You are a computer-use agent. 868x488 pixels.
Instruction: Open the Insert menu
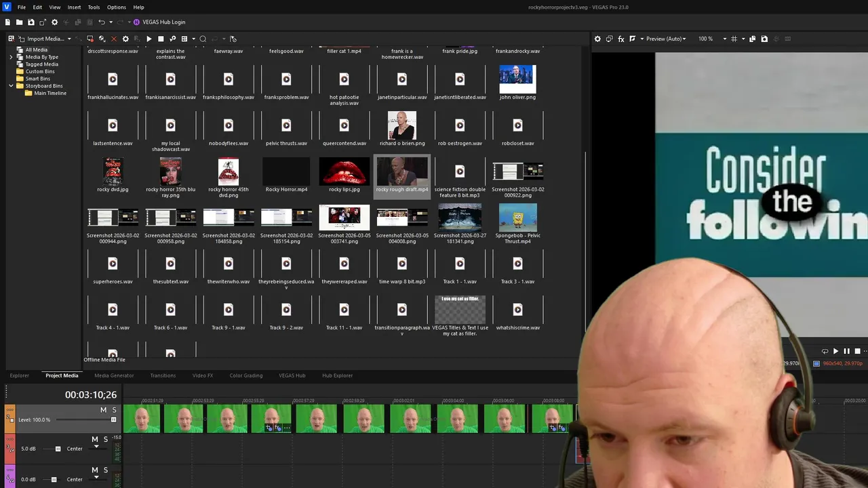74,7
